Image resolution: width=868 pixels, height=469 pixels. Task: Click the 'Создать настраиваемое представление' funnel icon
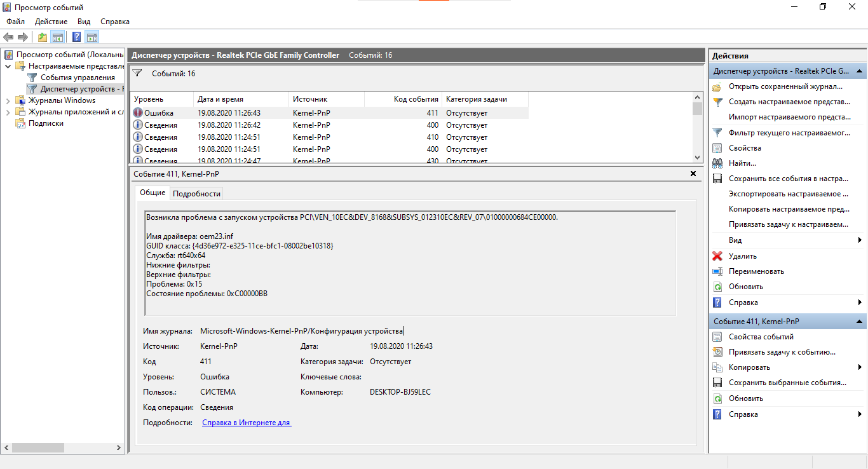point(717,102)
